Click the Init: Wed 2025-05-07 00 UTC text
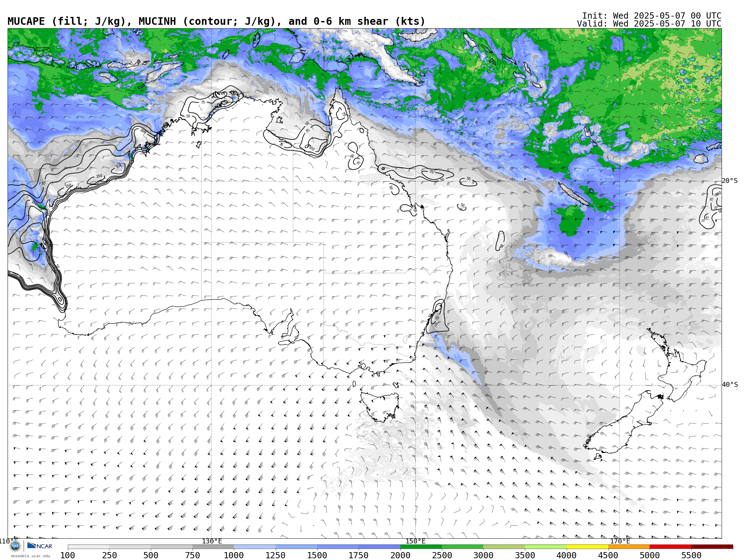This screenshot has height=560, width=744. tap(652, 16)
